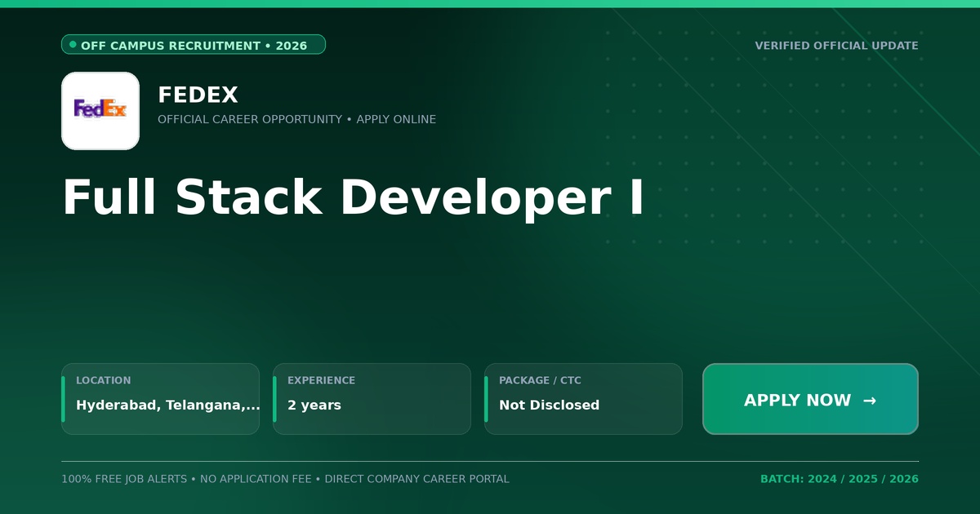The image size is (980, 514).
Task: Click the APPLY NOW button
Action: (810, 399)
